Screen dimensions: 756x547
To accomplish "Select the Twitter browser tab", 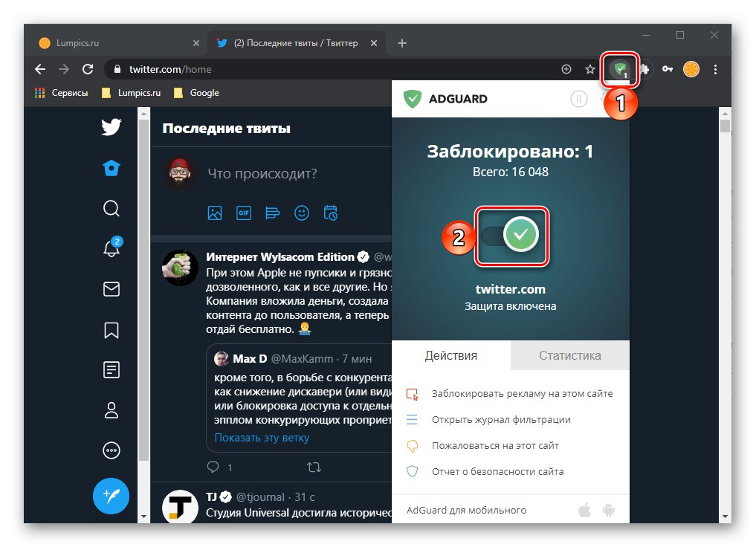I will click(295, 43).
